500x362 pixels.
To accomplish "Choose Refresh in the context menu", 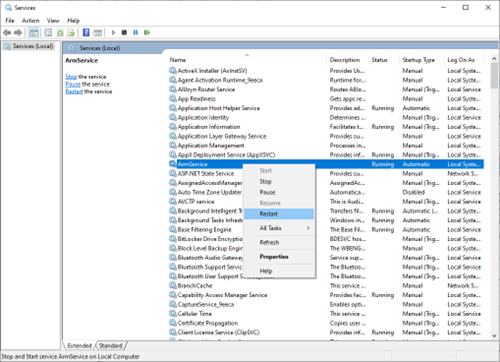I will [x=279, y=242].
